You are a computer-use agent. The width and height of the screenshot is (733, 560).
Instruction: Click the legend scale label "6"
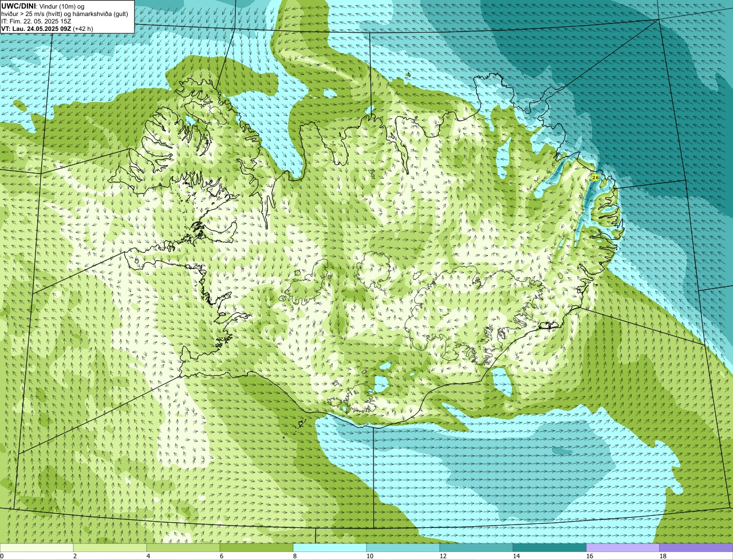(222, 556)
